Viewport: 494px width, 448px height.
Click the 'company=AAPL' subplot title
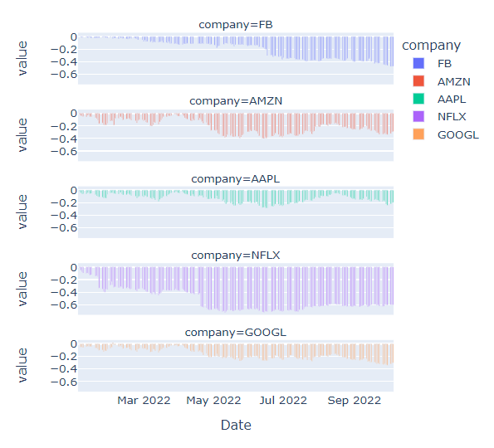[x=236, y=179]
